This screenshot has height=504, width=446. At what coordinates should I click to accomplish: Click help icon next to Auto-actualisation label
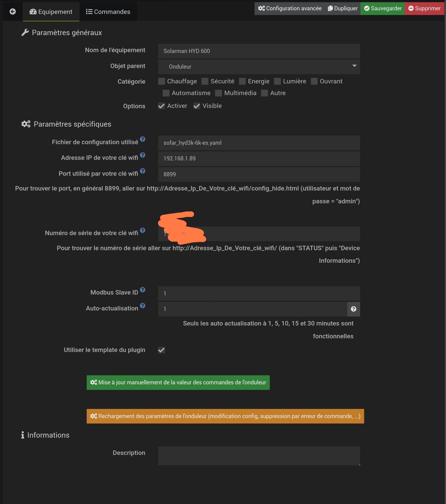tap(143, 306)
